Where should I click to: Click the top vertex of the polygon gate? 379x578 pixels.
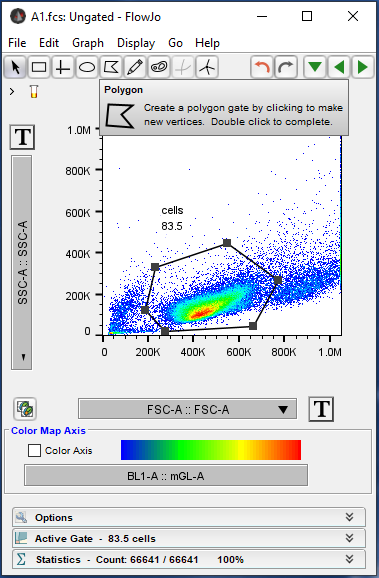227,243
